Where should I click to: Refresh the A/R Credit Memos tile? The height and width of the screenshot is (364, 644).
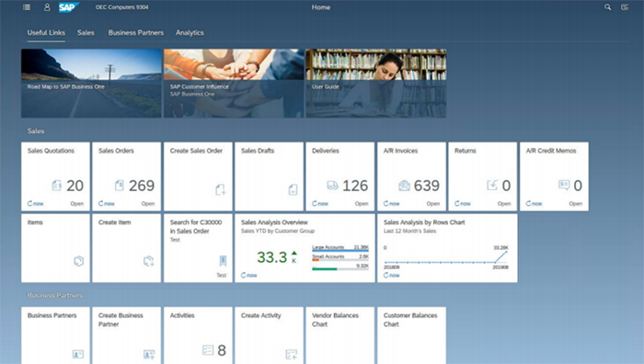point(534,203)
